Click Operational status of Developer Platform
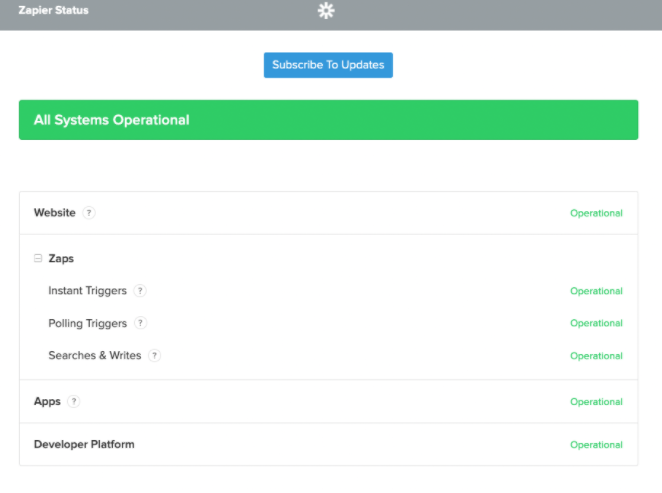Viewport: 662px width, 493px height. pos(596,445)
